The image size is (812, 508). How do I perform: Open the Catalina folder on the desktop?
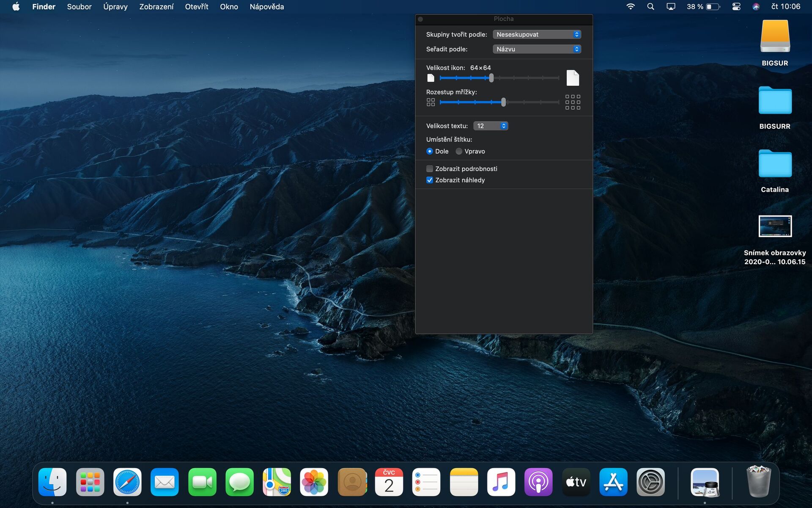tap(775, 164)
